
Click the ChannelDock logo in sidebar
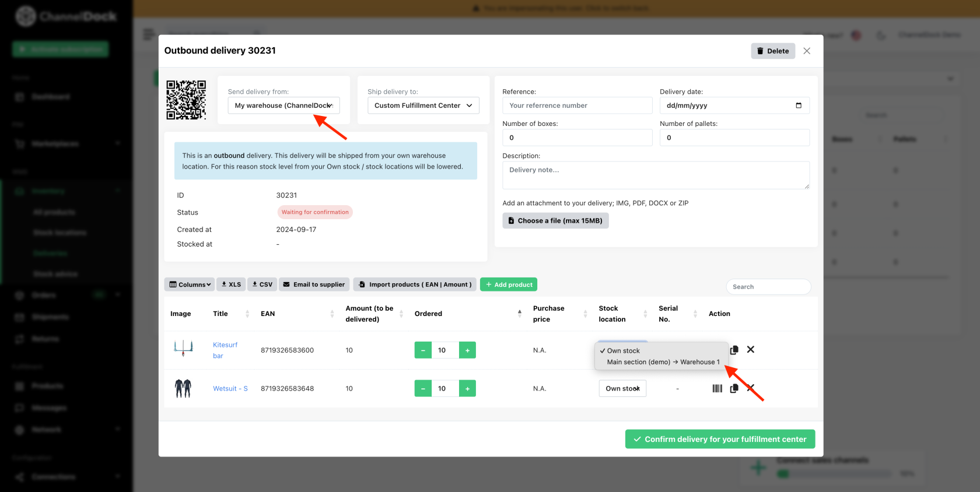(65, 16)
